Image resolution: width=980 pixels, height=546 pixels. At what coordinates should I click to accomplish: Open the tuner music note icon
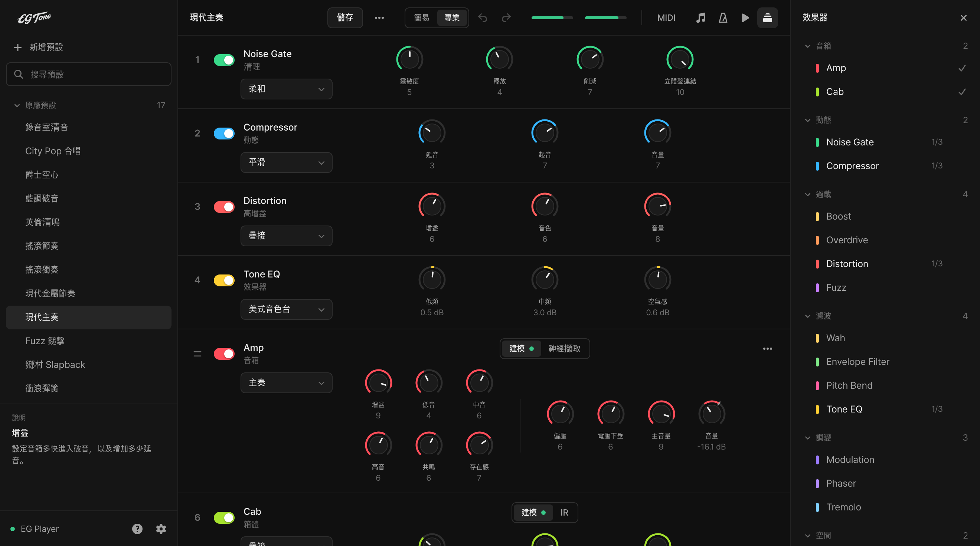(x=700, y=18)
